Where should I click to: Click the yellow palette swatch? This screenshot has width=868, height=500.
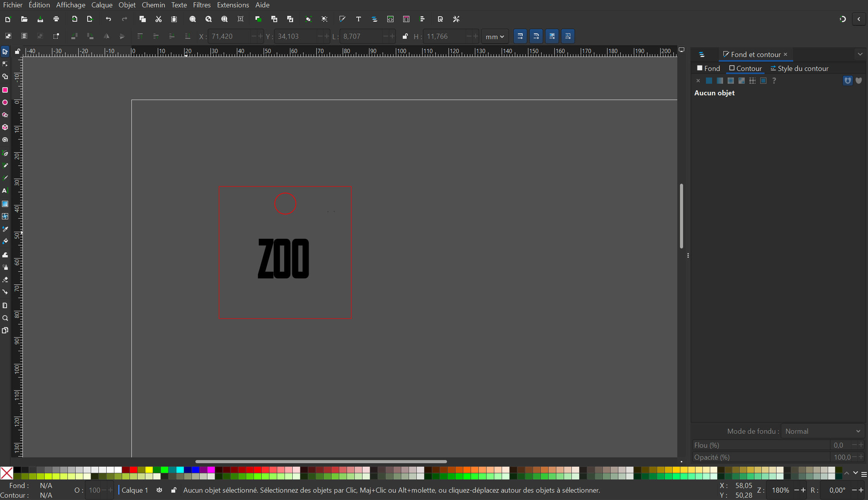[149, 470]
